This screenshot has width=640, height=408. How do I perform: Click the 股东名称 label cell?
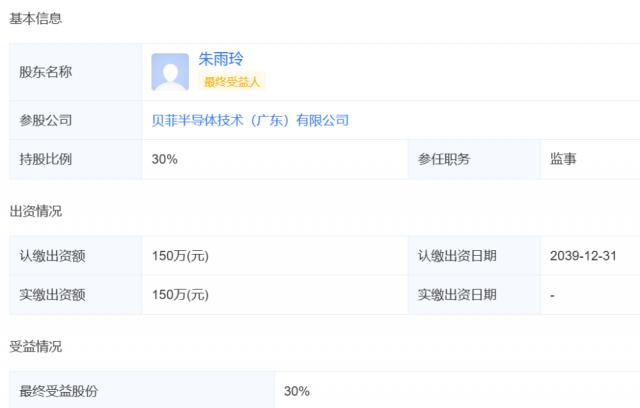click(x=46, y=72)
